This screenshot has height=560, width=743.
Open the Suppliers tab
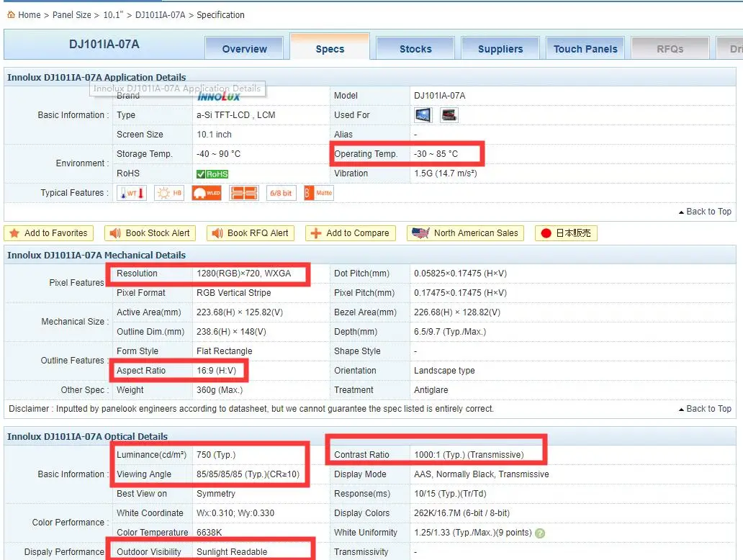click(x=500, y=48)
